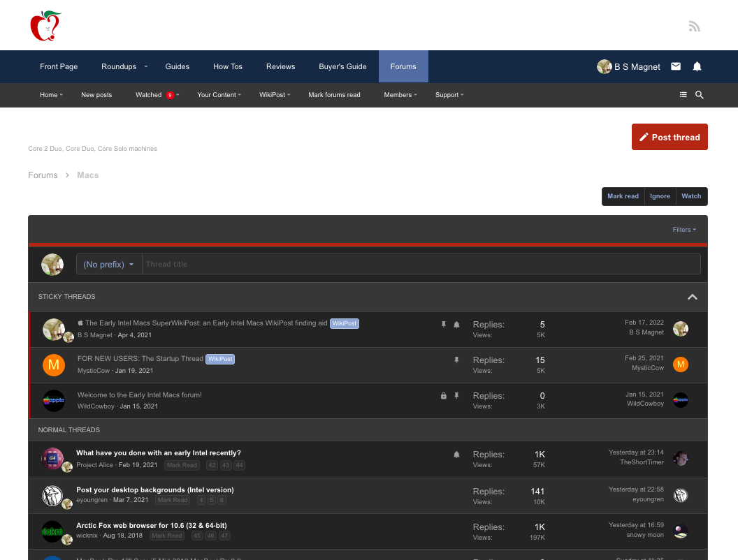Click the Ignore button

(660, 196)
